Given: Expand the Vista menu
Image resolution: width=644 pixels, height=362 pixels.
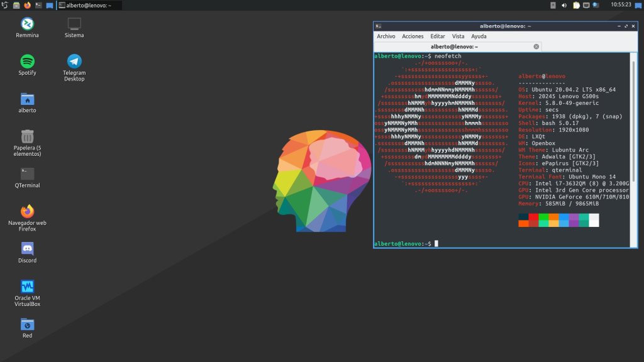Looking at the screenshot, I should [x=458, y=36].
